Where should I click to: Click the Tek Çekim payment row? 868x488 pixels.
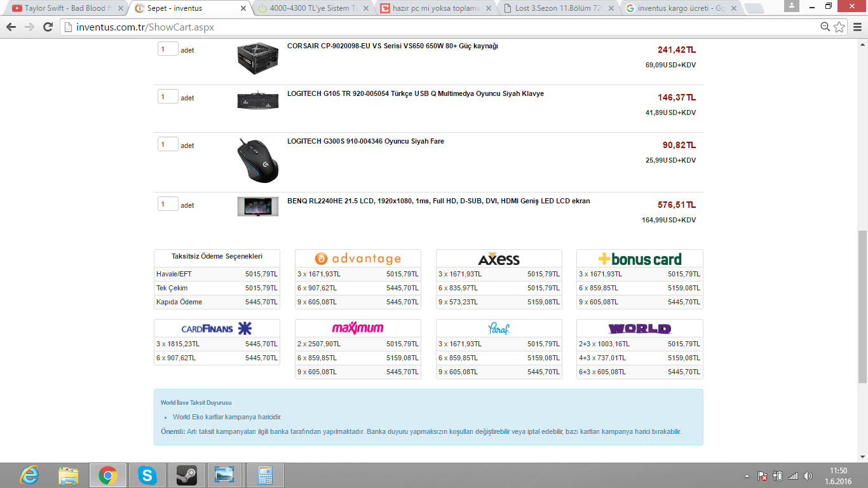pyautogui.click(x=217, y=288)
